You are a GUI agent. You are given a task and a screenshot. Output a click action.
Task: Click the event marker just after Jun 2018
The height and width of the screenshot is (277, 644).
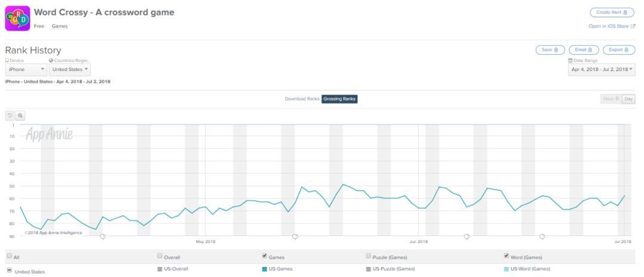click(x=466, y=236)
